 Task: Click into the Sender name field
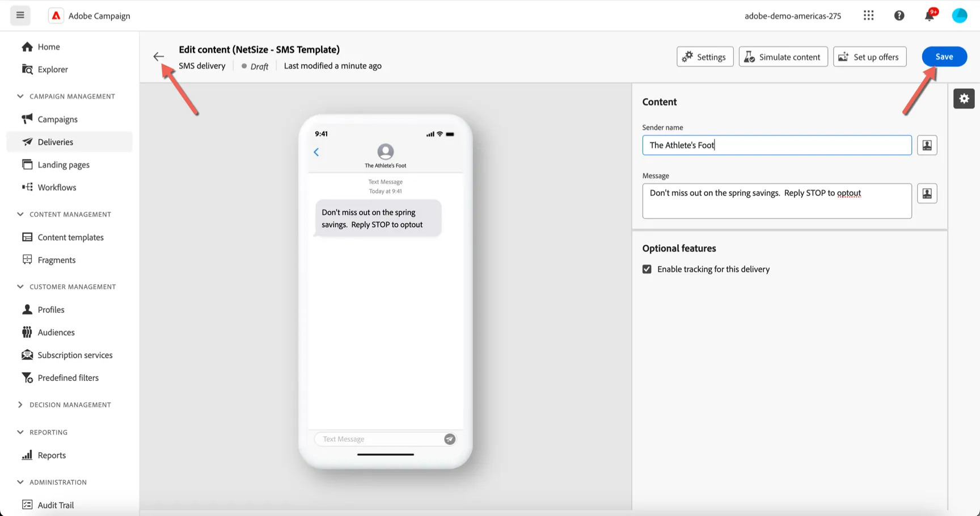[776, 145]
